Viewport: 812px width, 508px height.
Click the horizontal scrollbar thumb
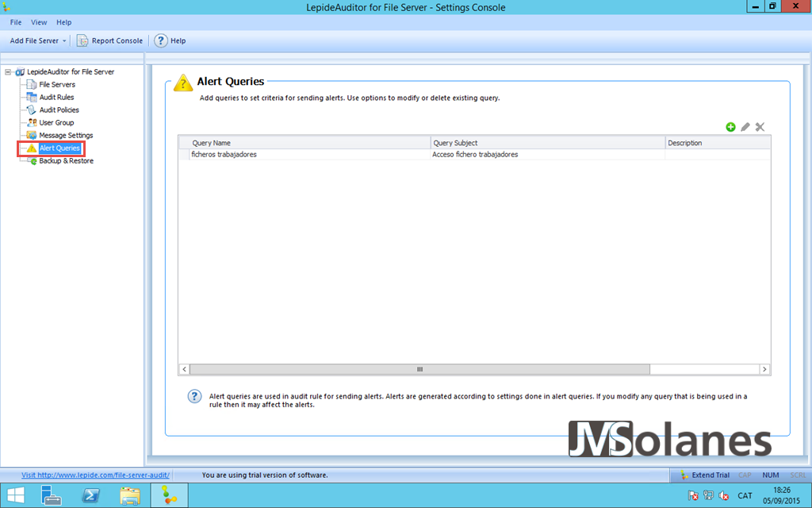[x=419, y=369]
